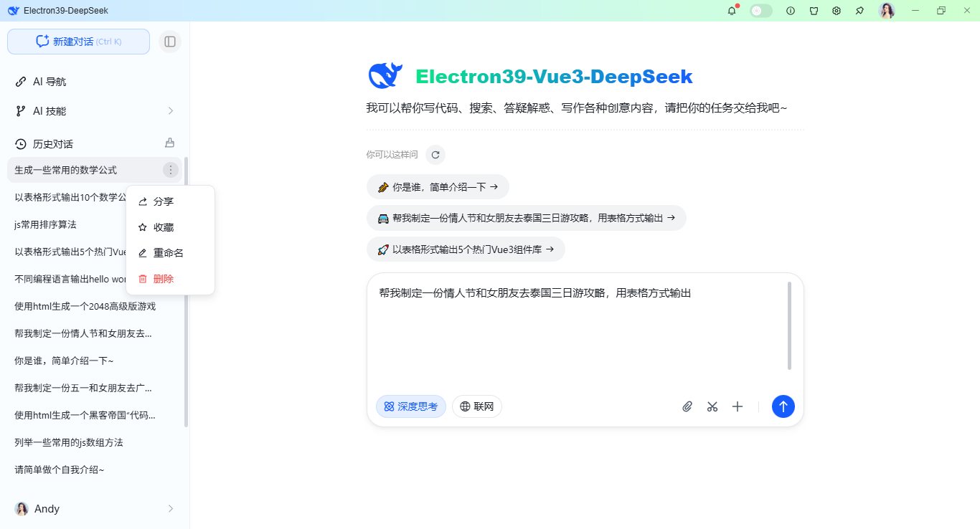The height and width of the screenshot is (529, 980).
Task: Pin the 历史对话 section
Action: pyautogui.click(x=169, y=143)
